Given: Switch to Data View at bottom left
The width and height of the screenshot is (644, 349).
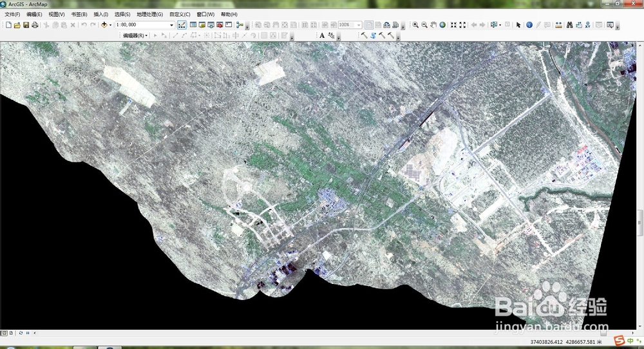Looking at the screenshot, I should tap(4, 333).
